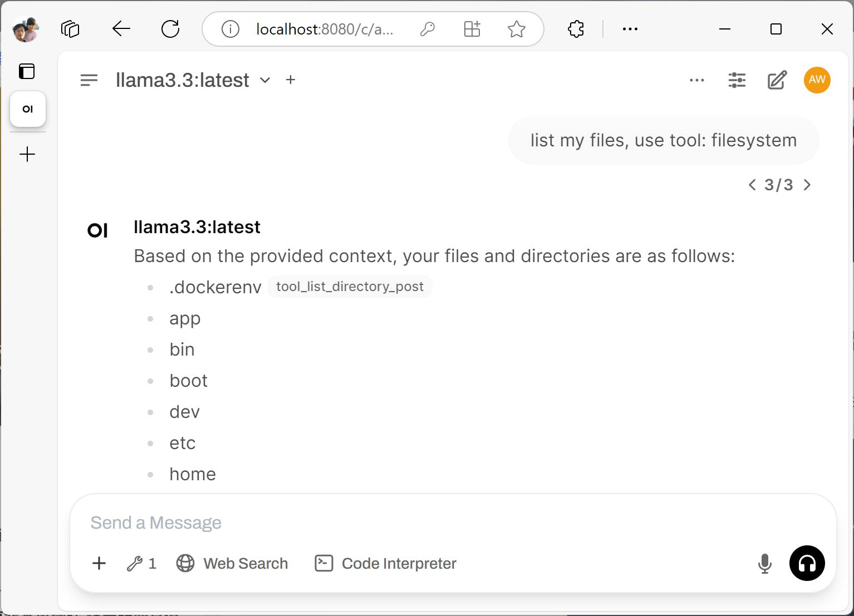Open the tools wrench selector

pos(141,564)
